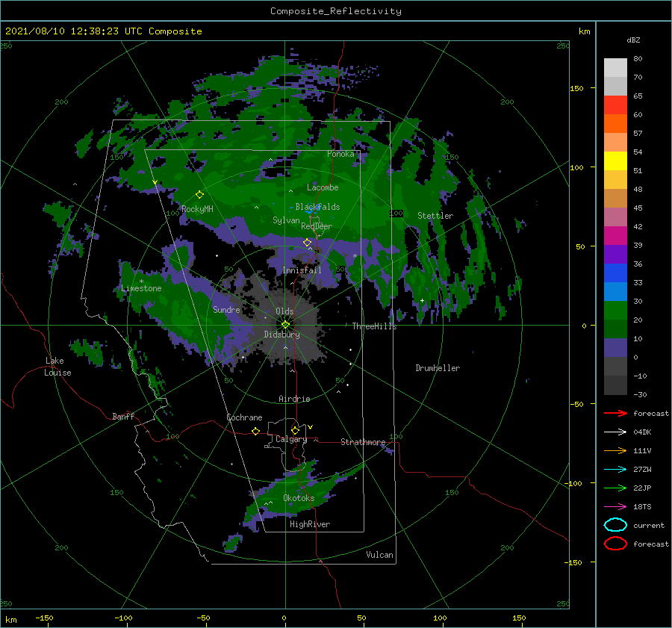Viewport: 672px width, 628px height.
Task: Select the yellow diamond marker below RedDeer
Action: pos(307,243)
